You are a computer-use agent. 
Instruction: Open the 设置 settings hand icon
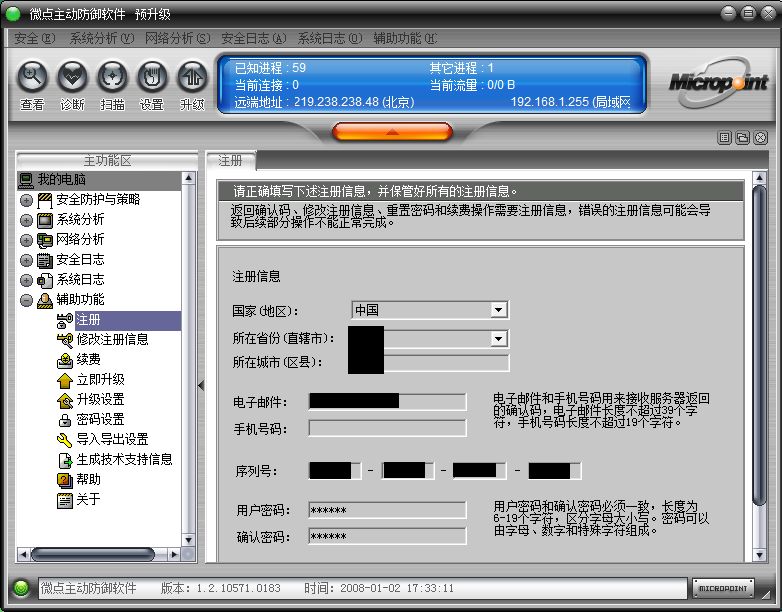coord(152,77)
